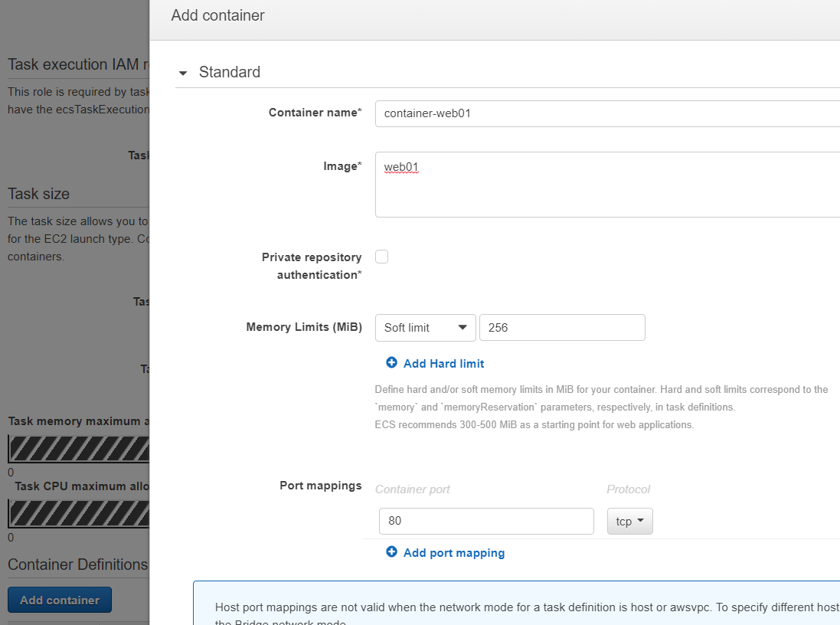The image size is (840, 625).
Task: Click into the Image text area
Action: pos(606,185)
